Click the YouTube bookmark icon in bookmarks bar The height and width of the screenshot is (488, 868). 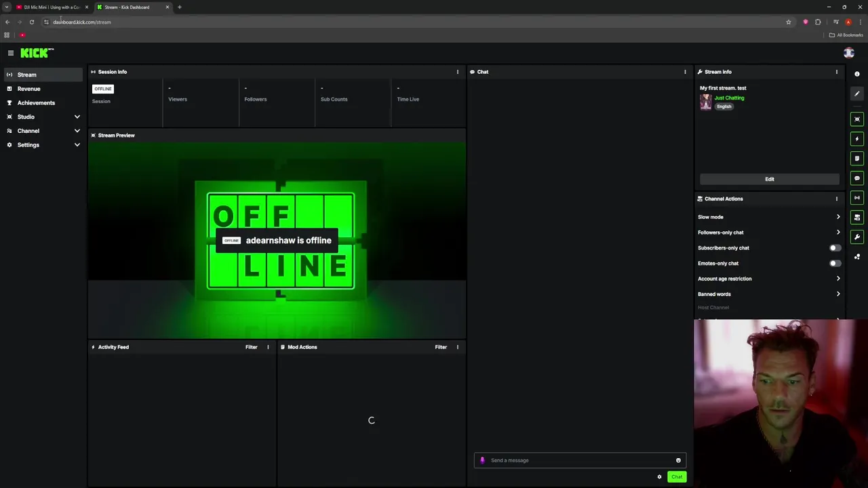[22, 35]
